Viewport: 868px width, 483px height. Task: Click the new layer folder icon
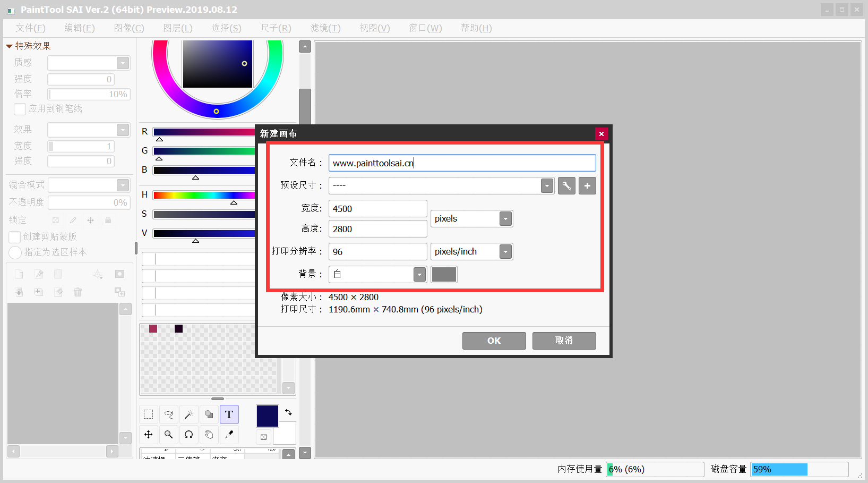click(58, 274)
